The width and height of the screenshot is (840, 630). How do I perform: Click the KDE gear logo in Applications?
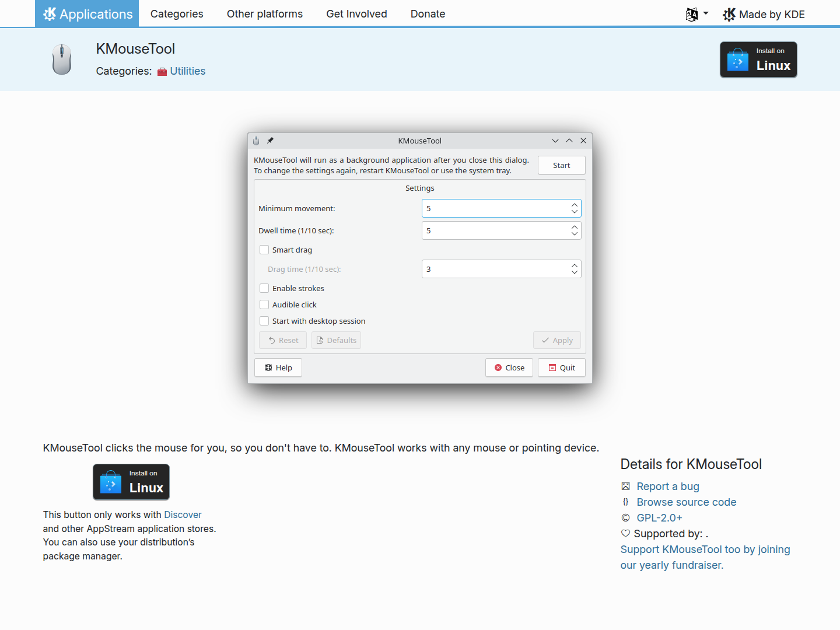50,14
